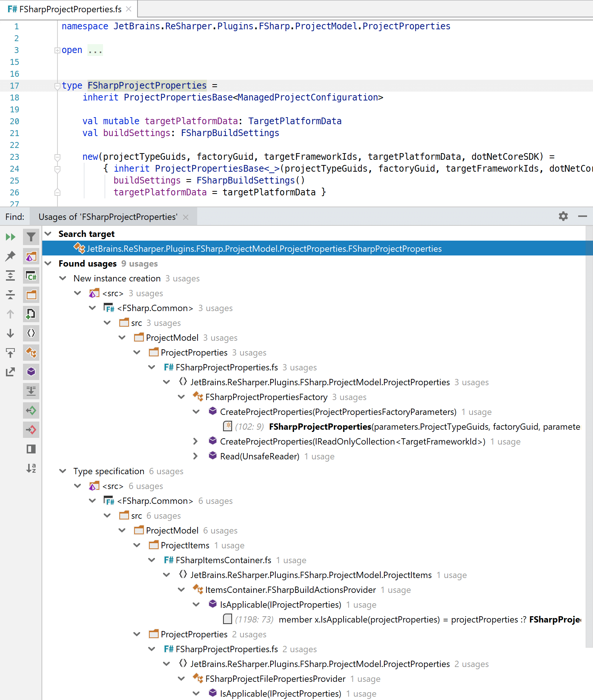Collapse ProjectItems folder node
Viewport: 593px width, 700px height.
pyautogui.click(x=137, y=545)
